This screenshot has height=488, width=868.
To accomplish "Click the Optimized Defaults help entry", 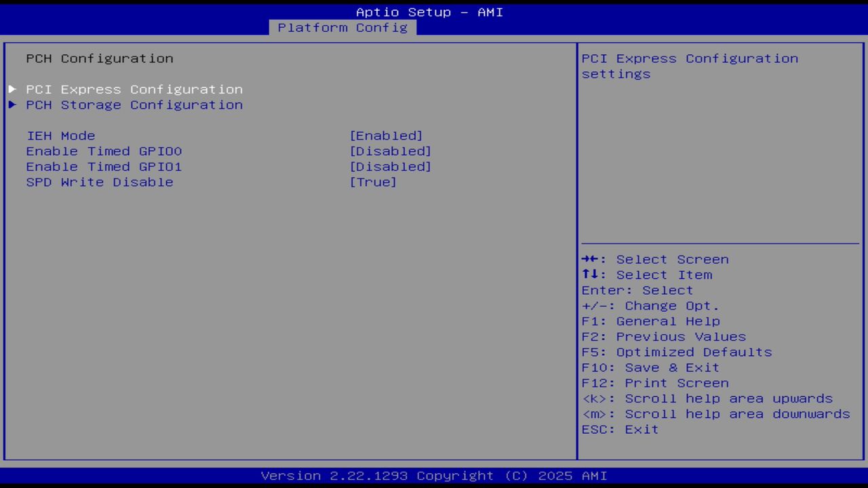I will tap(676, 352).
